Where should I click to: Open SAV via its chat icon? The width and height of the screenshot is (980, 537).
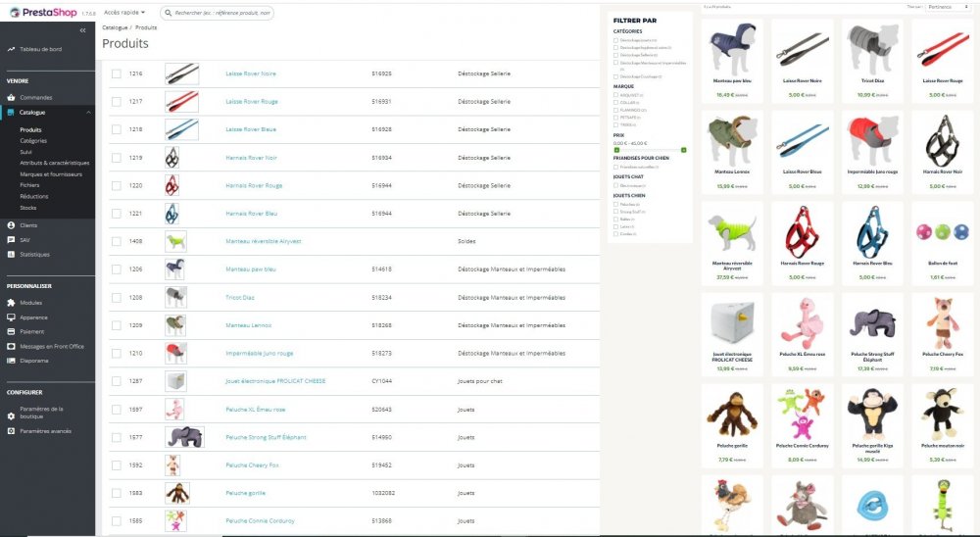[11, 240]
